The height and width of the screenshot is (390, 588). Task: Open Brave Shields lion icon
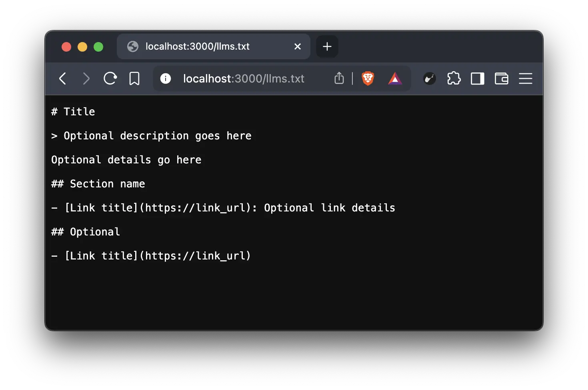click(x=368, y=78)
